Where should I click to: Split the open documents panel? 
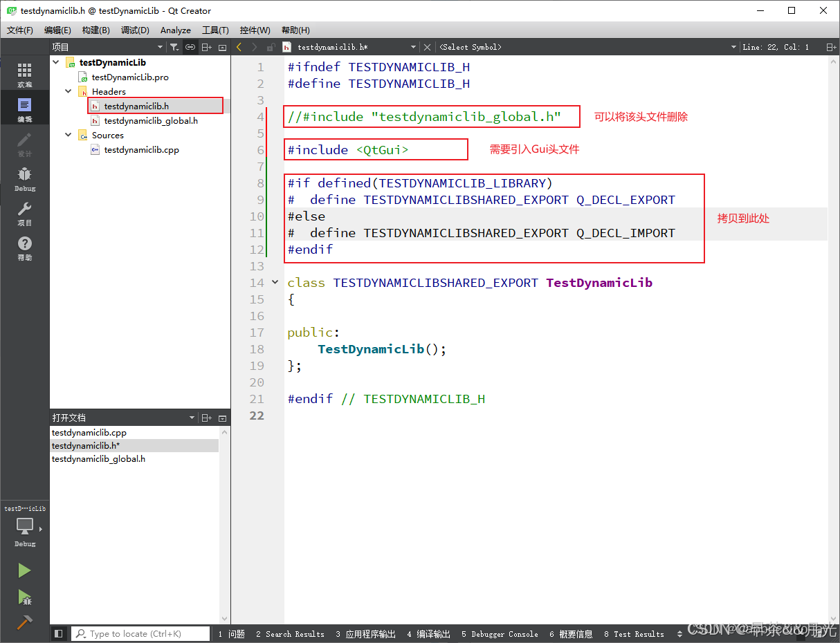(x=207, y=418)
